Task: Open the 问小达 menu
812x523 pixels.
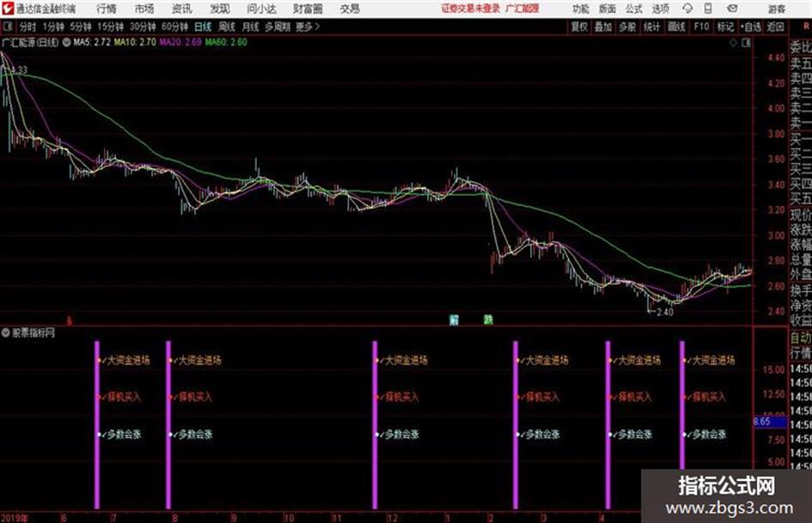Action: pos(261,9)
